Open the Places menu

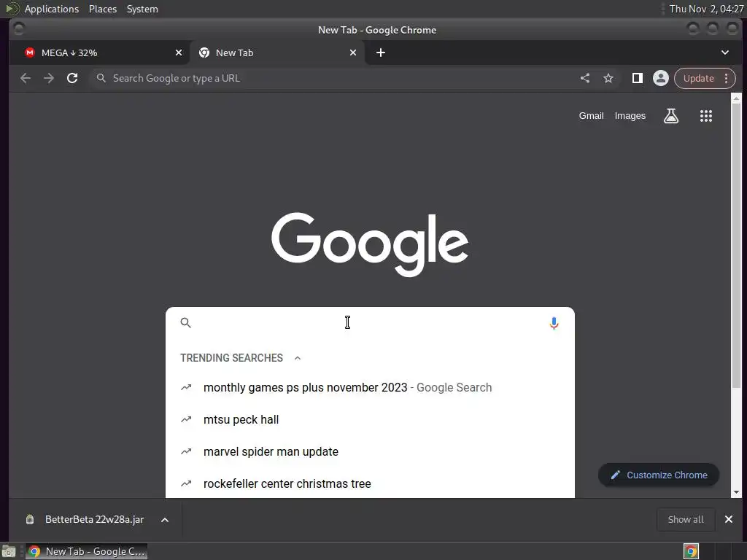pyautogui.click(x=102, y=9)
